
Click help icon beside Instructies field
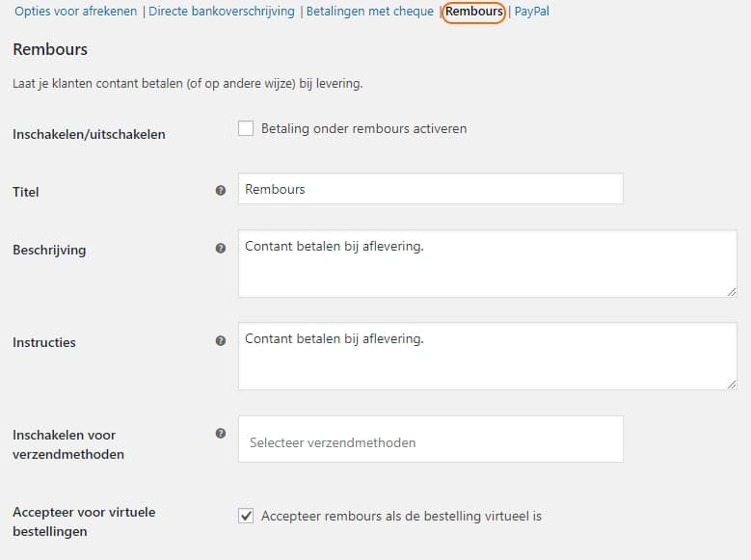coord(221,340)
